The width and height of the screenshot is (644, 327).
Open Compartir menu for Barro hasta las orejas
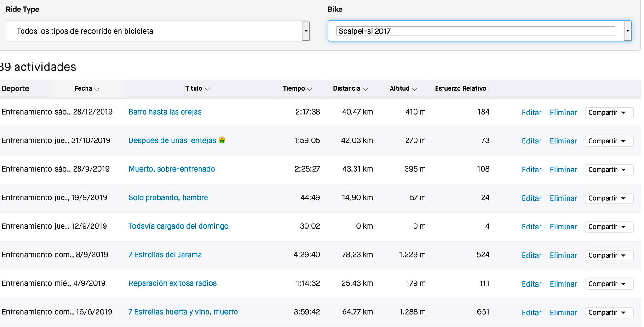[609, 112]
